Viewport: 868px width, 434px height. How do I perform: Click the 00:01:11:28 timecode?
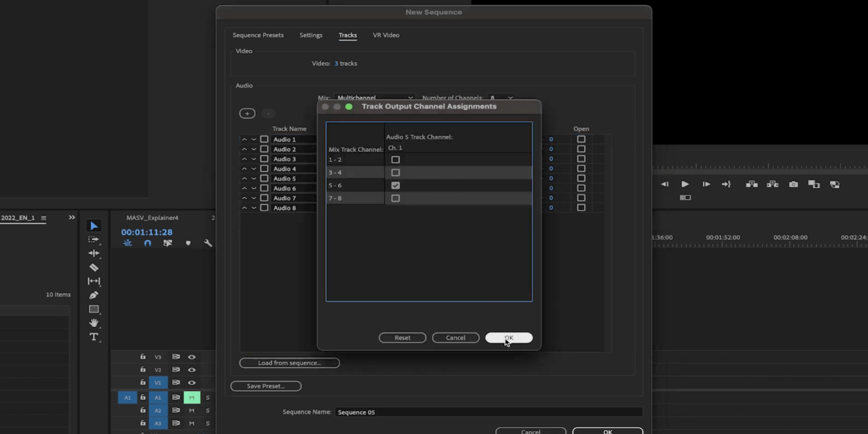pyautogui.click(x=147, y=232)
